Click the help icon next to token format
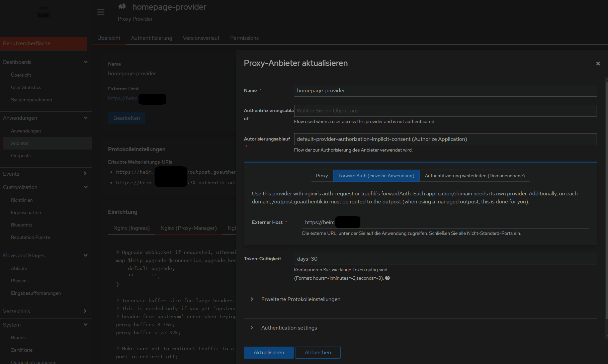This screenshot has width=608, height=364. pos(387,278)
